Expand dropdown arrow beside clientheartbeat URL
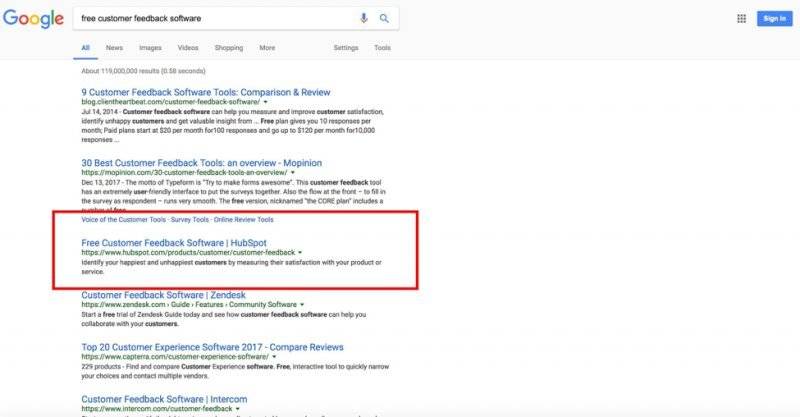The width and height of the screenshot is (800, 417). pos(265,102)
